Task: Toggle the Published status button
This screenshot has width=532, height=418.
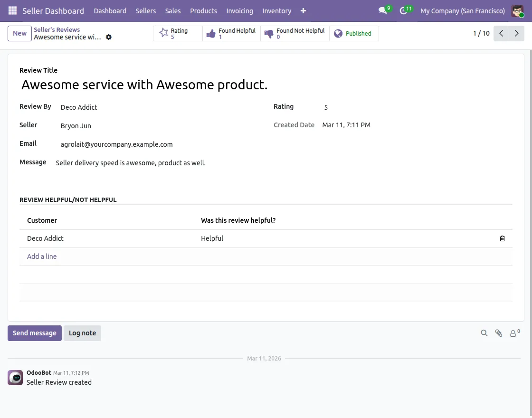Action: click(354, 33)
